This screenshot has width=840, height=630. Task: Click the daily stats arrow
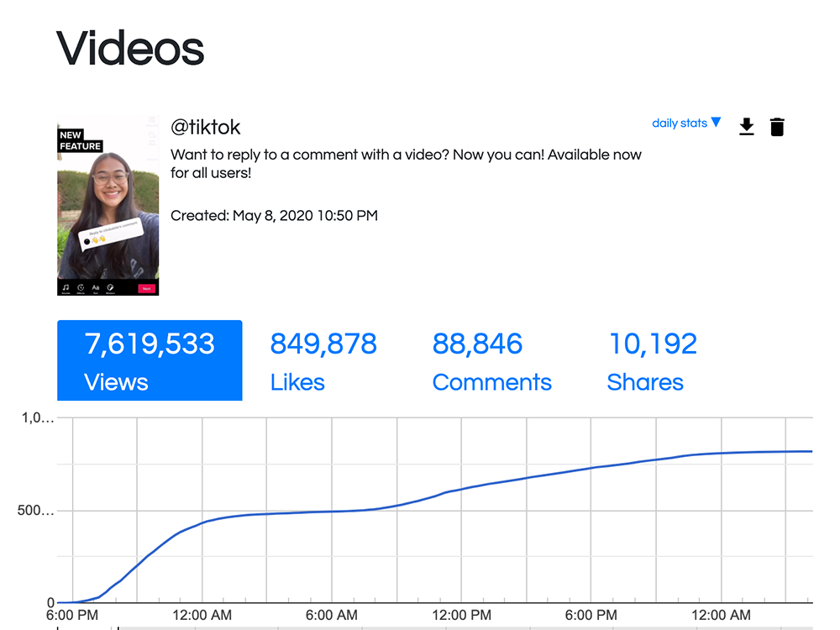[716, 122]
